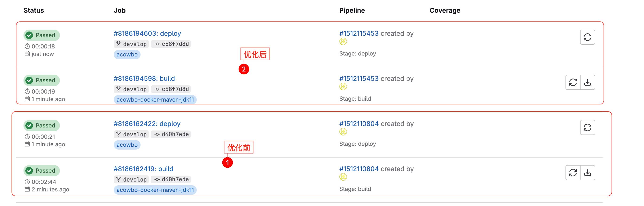The image size is (644, 206).
Task: Retry build job #8186194598
Action: pos(573,82)
